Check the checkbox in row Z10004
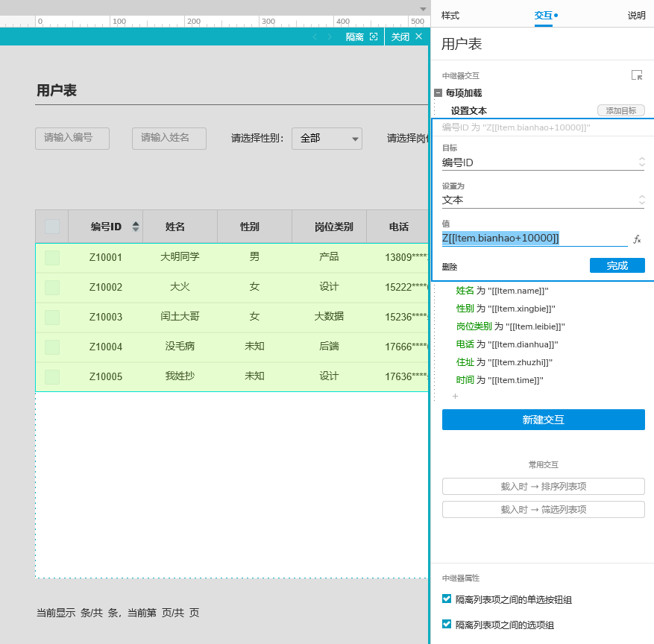The width and height of the screenshot is (654, 644). 52,347
